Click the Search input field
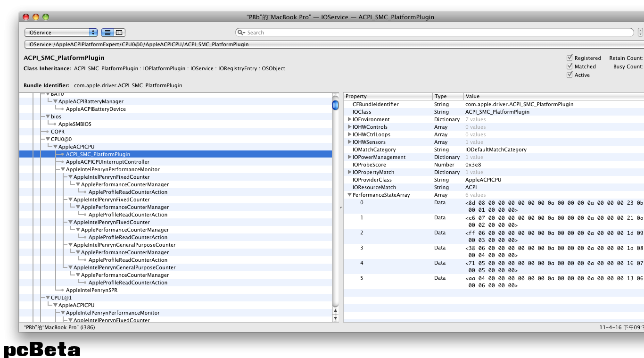 435,33
